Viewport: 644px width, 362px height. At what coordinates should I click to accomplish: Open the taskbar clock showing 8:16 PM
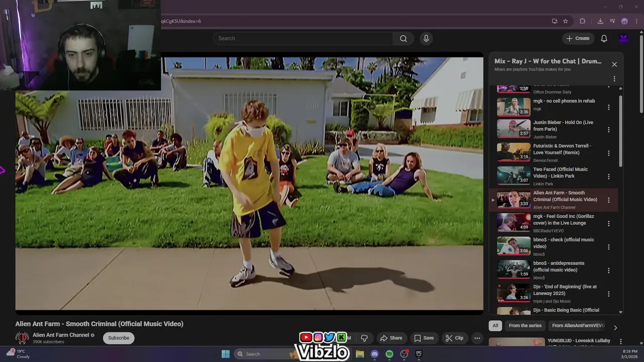coord(630,354)
